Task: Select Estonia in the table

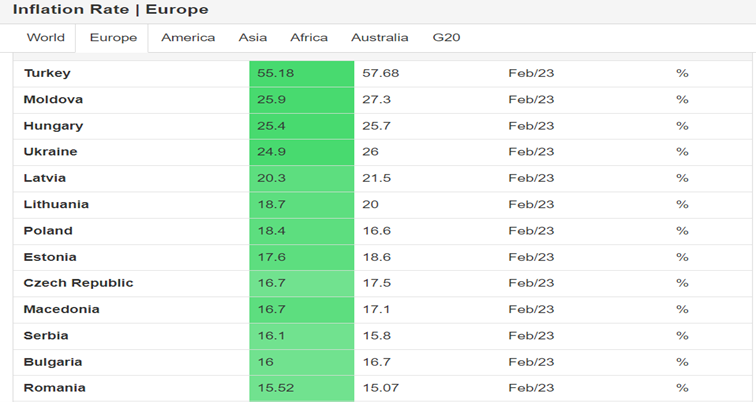Action: tap(48, 257)
